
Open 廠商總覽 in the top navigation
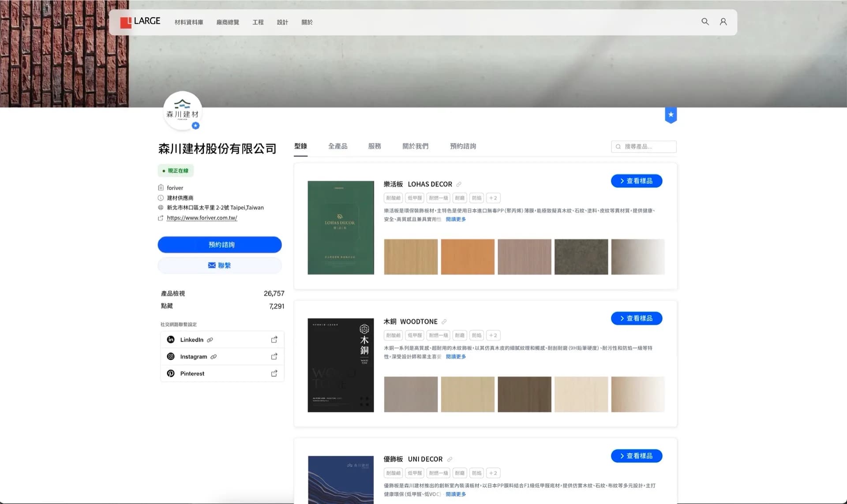tap(228, 22)
